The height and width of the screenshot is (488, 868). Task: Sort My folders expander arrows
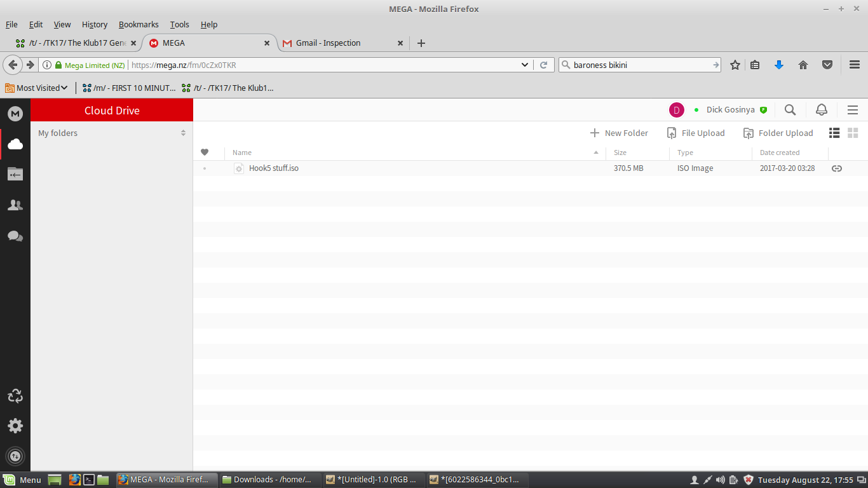click(183, 133)
